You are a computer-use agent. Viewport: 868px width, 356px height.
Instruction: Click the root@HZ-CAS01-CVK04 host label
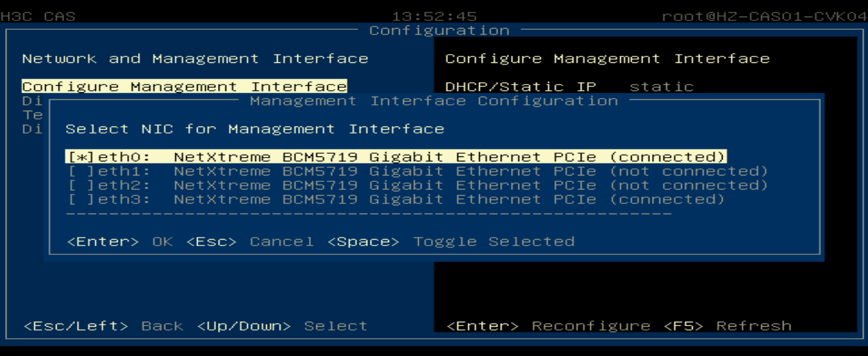(764, 17)
